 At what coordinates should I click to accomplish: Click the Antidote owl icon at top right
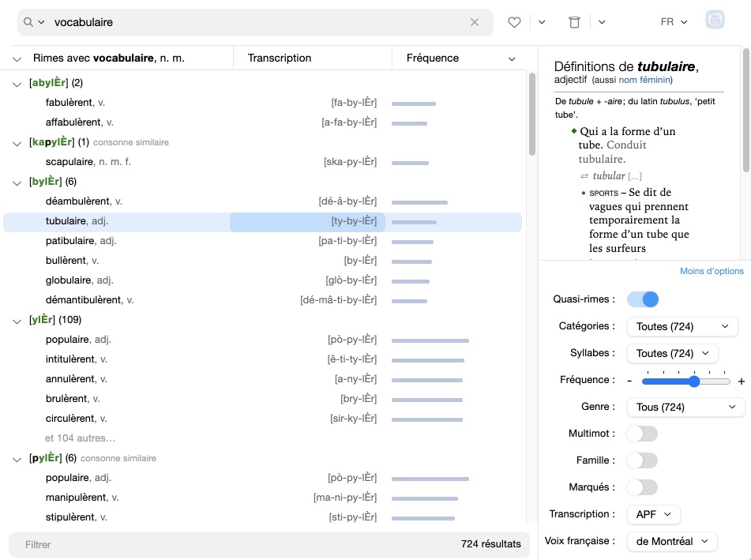[715, 21]
